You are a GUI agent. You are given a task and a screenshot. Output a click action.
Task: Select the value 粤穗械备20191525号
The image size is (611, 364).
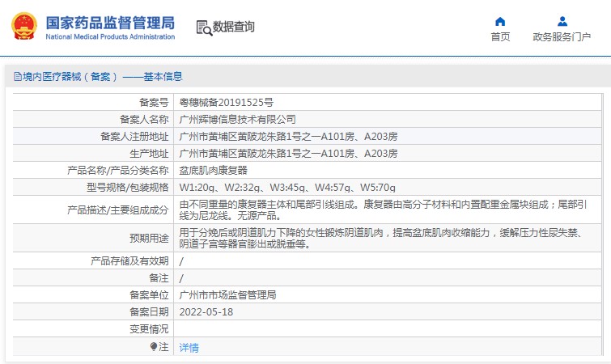point(226,103)
